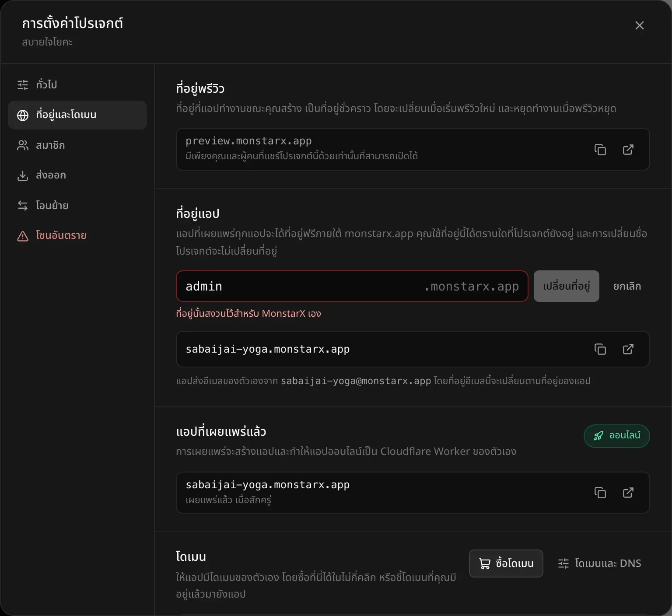
Task: Click the ออนไลน์ status badge
Action: point(617,436)
